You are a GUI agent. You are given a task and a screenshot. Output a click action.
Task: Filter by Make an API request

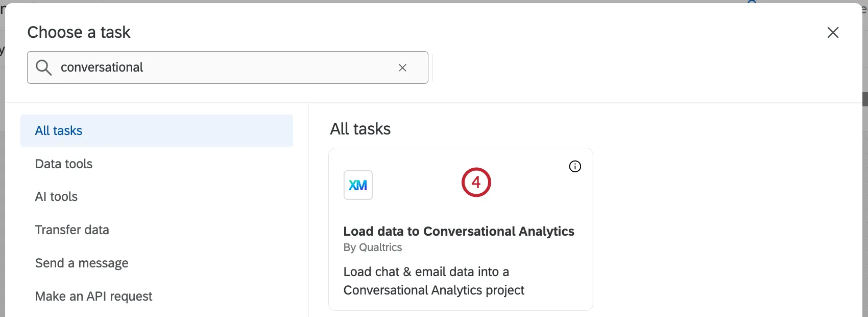(x=93, y=297)
